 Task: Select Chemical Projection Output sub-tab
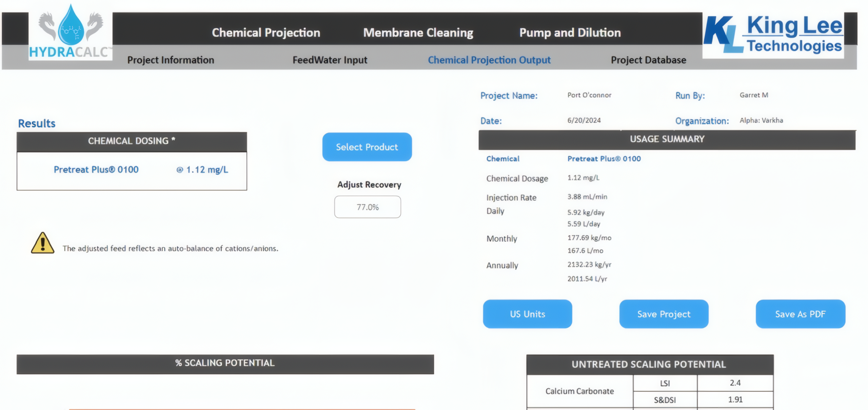point(489,60)
